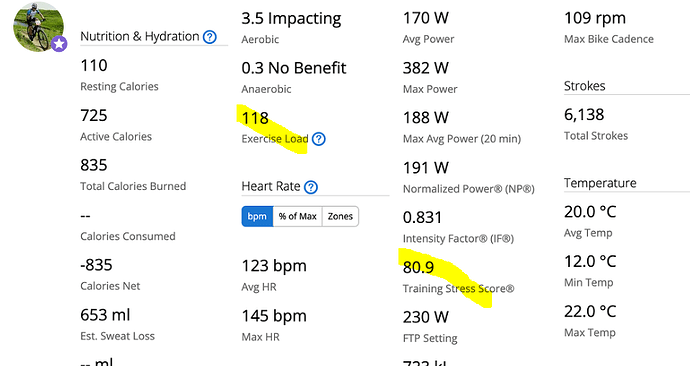
Task: Select the 6,138 Total Strokes value
Action: point(584,115)
